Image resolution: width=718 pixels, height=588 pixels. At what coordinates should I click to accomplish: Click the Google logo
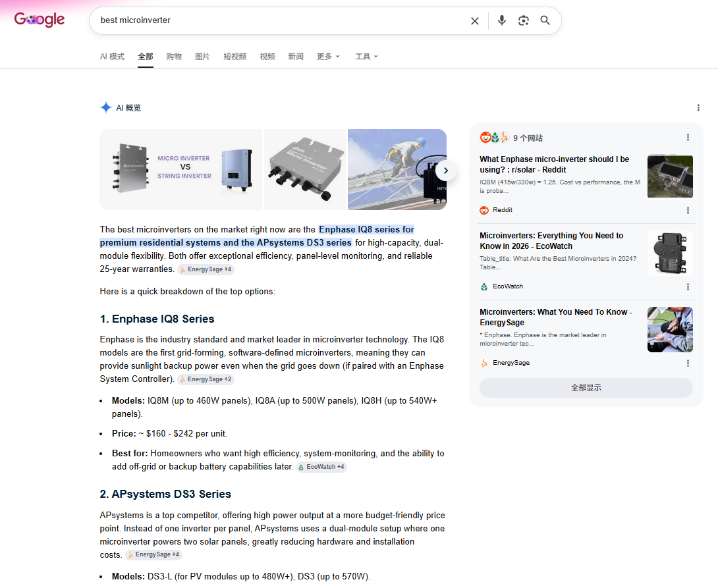40,20
